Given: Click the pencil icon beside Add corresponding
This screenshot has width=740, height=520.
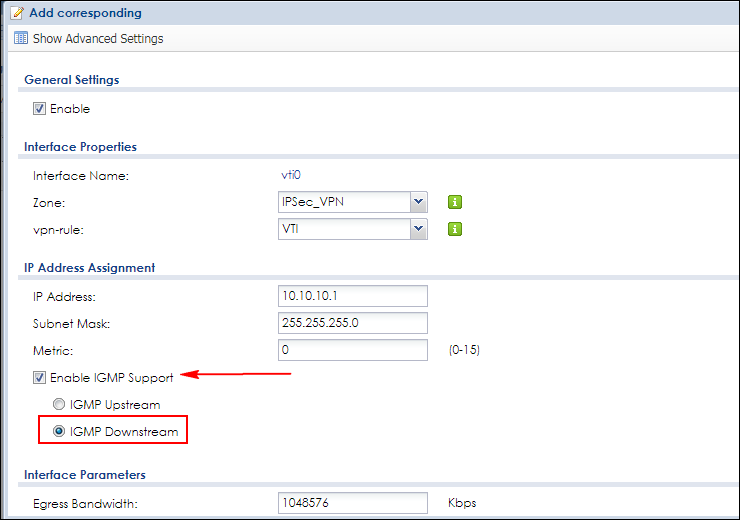Looking at the screenshot, I should point(16,13).
